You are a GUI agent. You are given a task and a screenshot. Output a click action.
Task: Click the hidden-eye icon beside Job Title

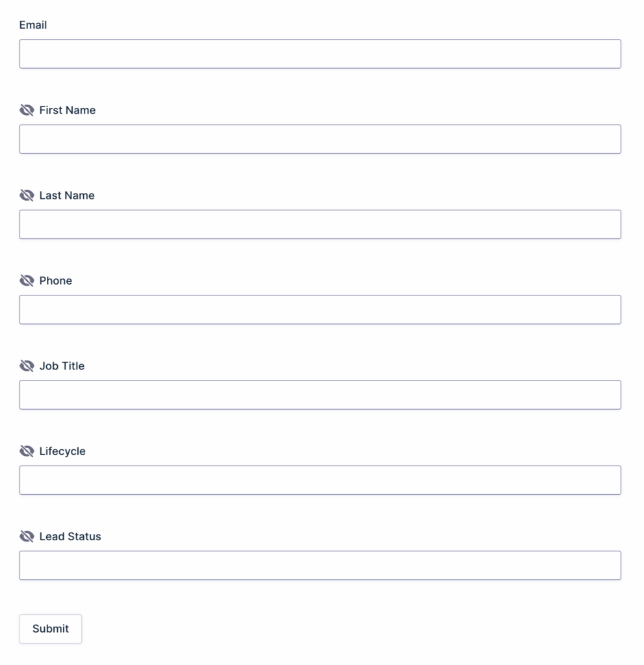(27, 366)
